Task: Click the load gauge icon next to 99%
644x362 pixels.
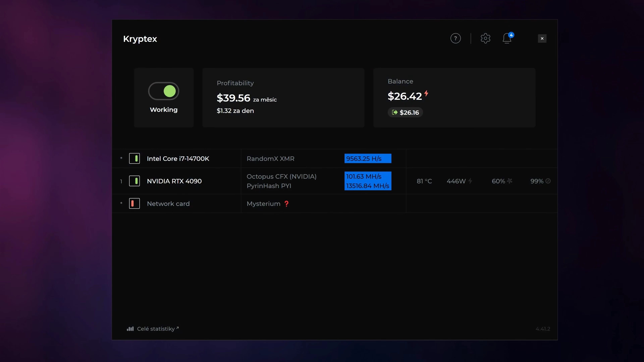Action: click(548, 181)
